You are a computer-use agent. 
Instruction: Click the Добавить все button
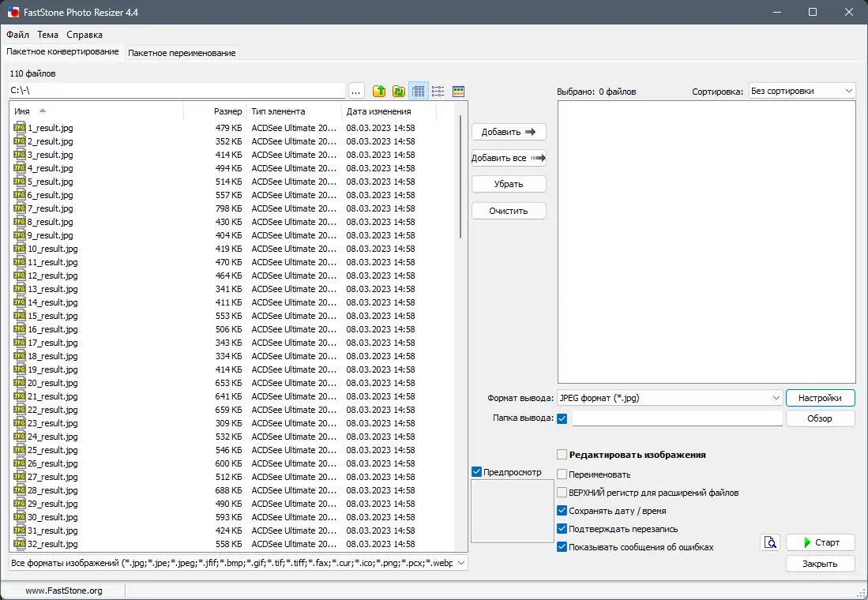point(509,157)
